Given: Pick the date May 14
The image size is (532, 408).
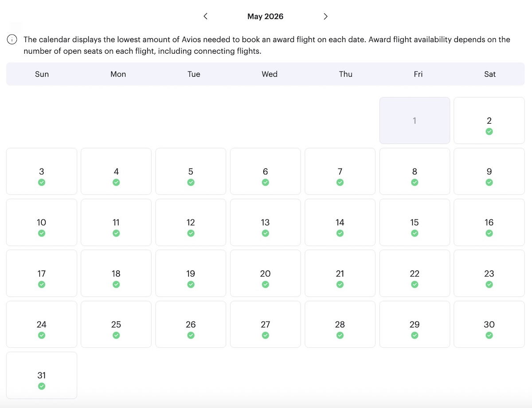Looking at the screenshot, I should 340,222.
